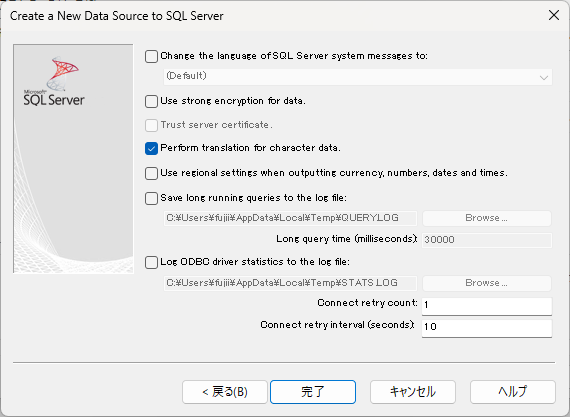Enable Log ODBC driver statistics checkbox

151,262
